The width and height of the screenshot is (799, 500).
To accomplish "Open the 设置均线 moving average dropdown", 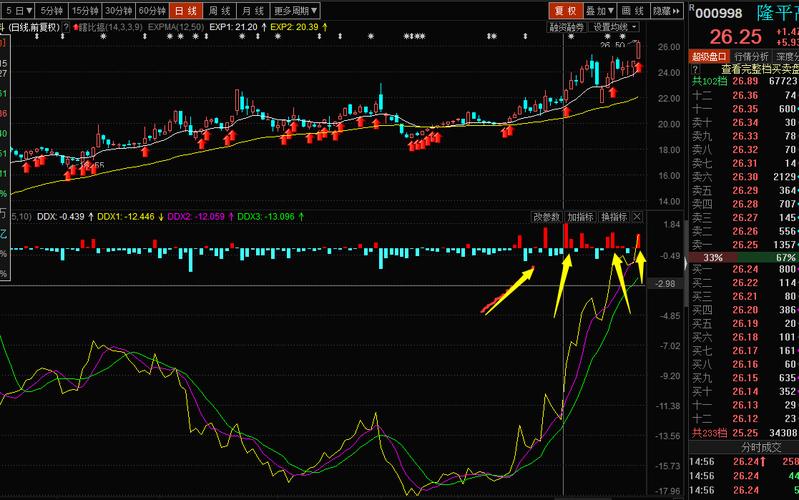I will click(614, 28).
